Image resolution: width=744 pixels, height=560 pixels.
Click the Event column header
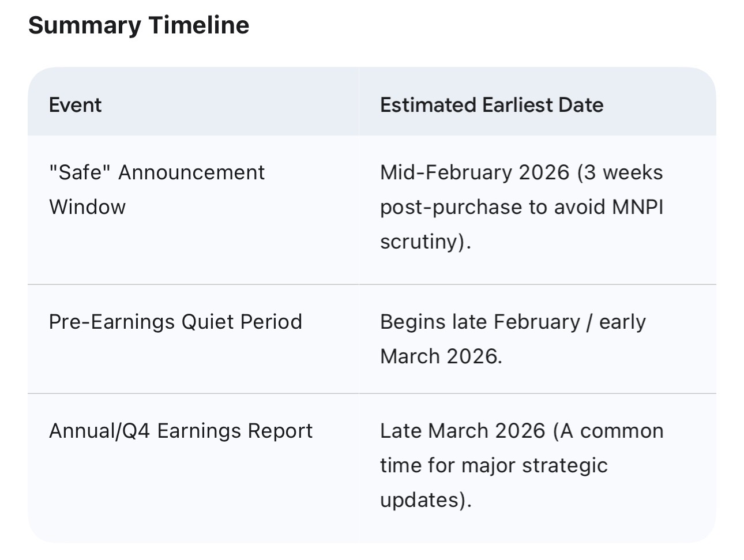coord(75,105)
